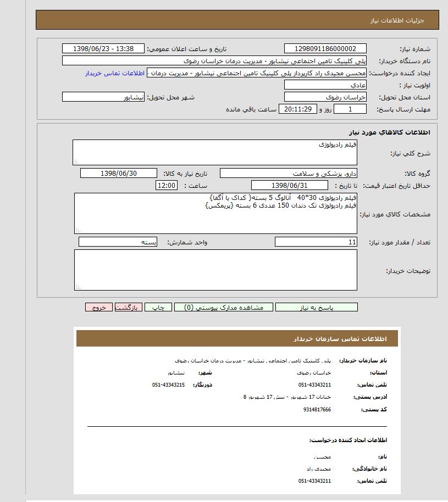Screen dimensions: 448x502
Task: Click the ساعت field showing 12:00
Action: point(166,186)
